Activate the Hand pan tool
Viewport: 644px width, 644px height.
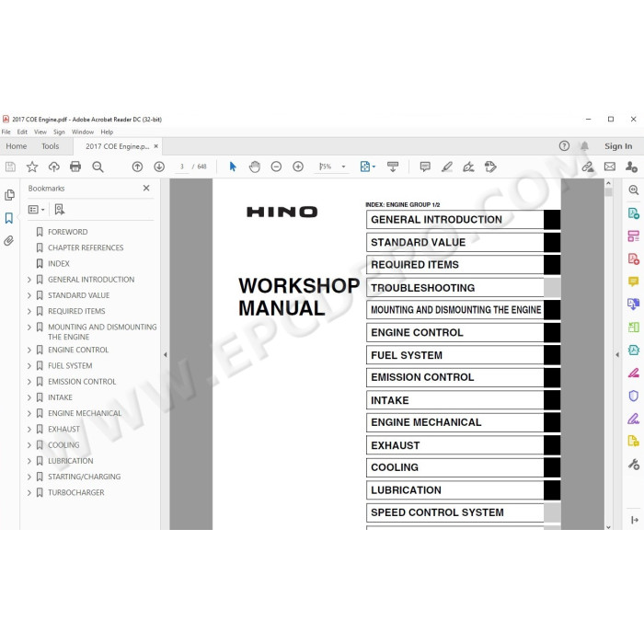[x=255, y=167]
